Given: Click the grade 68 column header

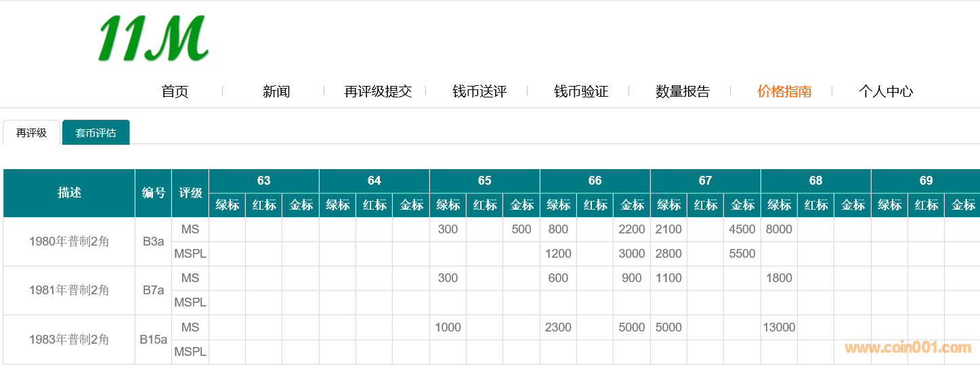Looking at the screenshot, I should [x=815, y=181].
